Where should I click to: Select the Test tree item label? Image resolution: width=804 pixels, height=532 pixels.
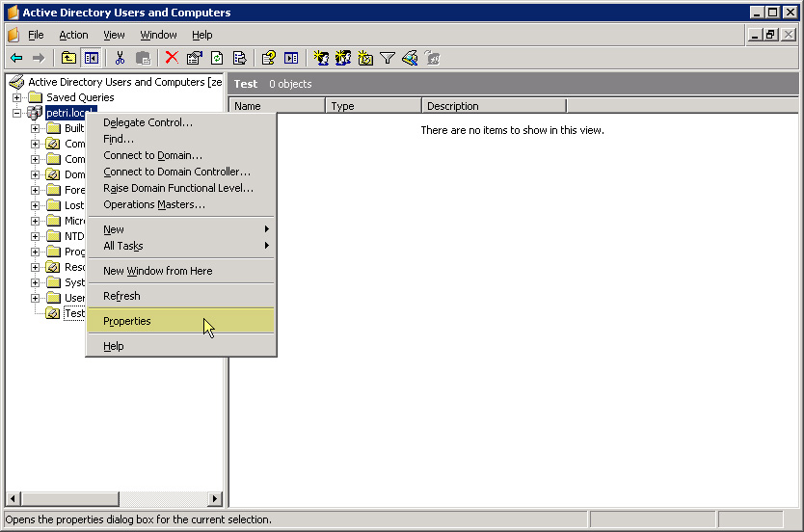[x=74, y=313]
